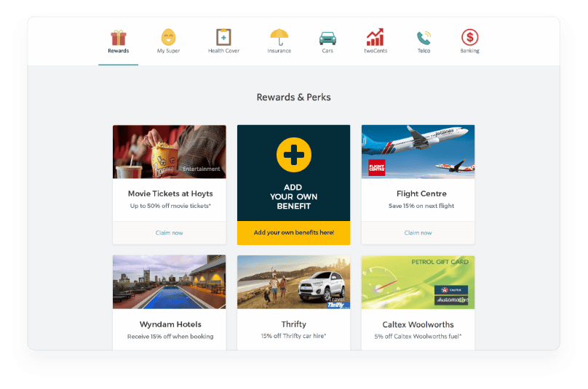The height and width of the screenshot is (389, 588).
Task: Click 'Receive 15% off when booking' text
Action: click(170, 337)
